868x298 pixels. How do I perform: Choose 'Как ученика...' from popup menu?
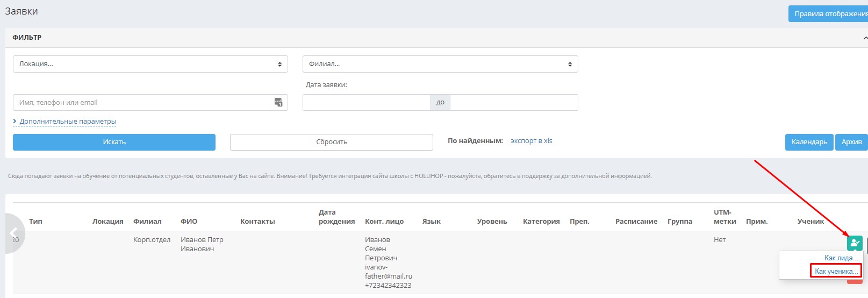point(836,271)
